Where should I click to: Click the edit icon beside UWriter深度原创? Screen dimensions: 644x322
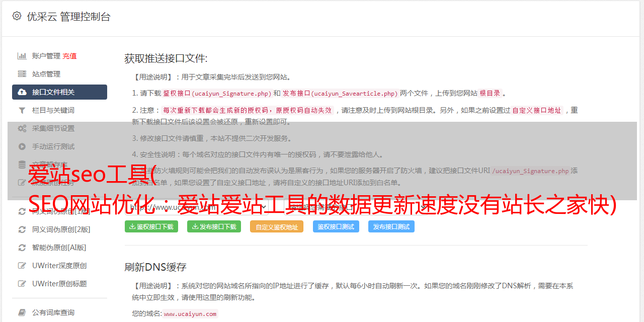[x=22, y=266]
